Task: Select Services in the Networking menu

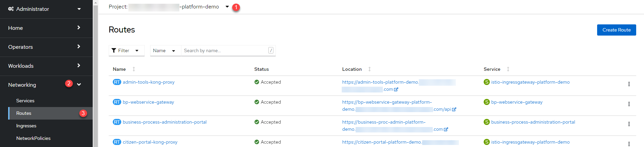Action: tap(25, 101)
